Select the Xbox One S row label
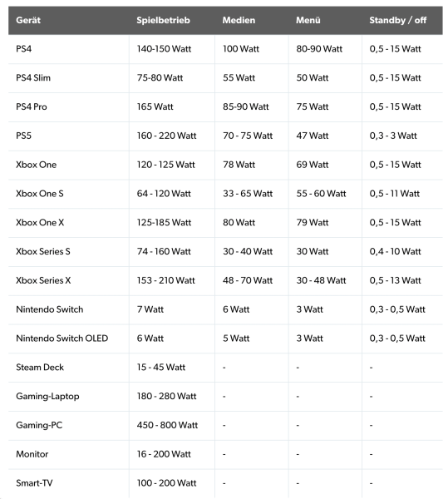448x499 pixels. point(40,194)
